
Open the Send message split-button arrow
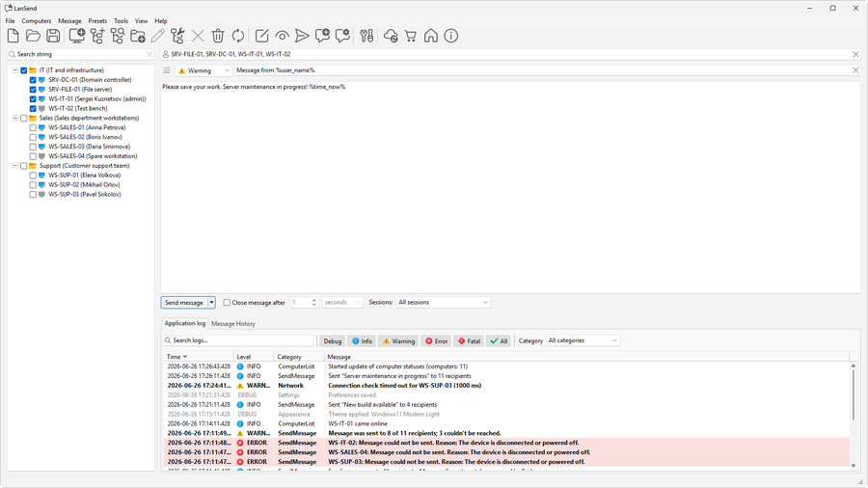[211, 303]
